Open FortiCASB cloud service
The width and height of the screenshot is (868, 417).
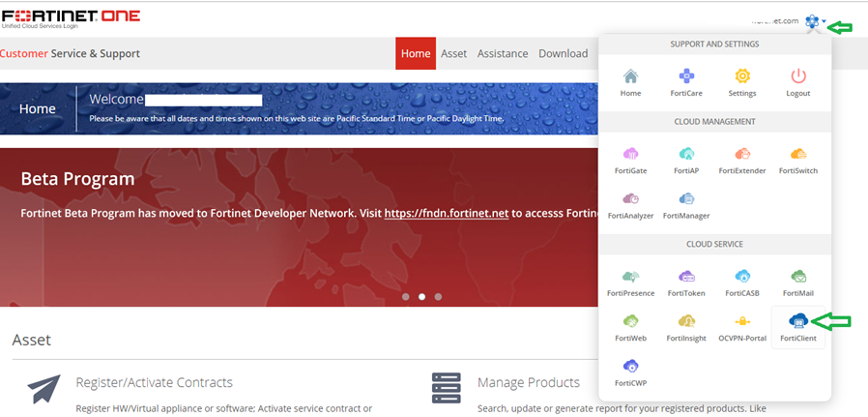click(x=742, y=277)
